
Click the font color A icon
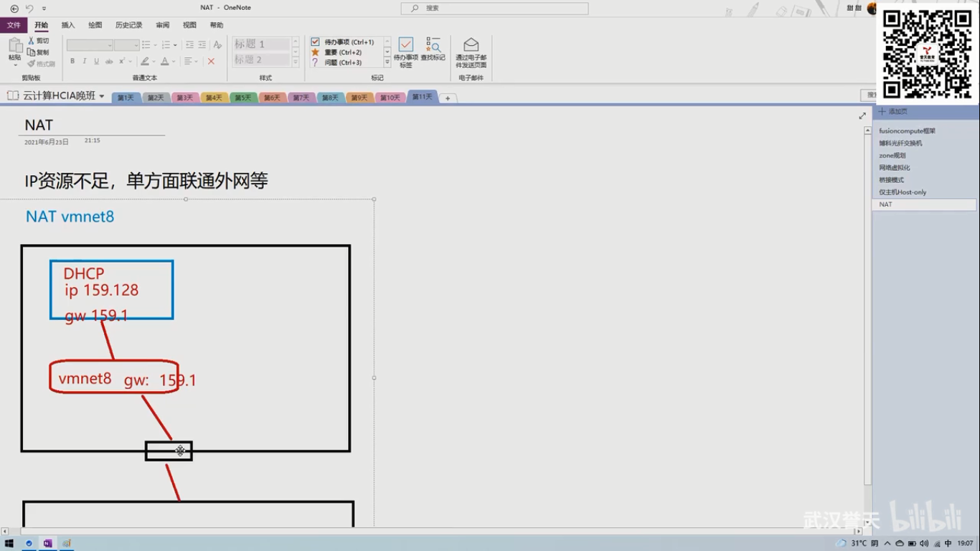coord(164,62)
